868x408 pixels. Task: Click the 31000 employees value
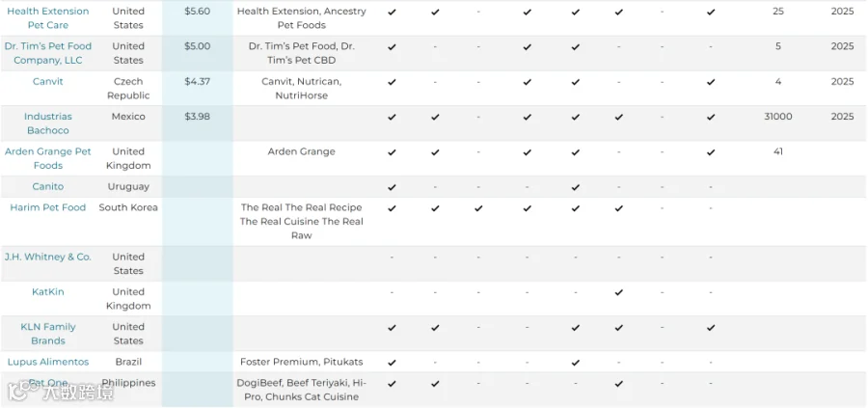click(x=777, y=117)
